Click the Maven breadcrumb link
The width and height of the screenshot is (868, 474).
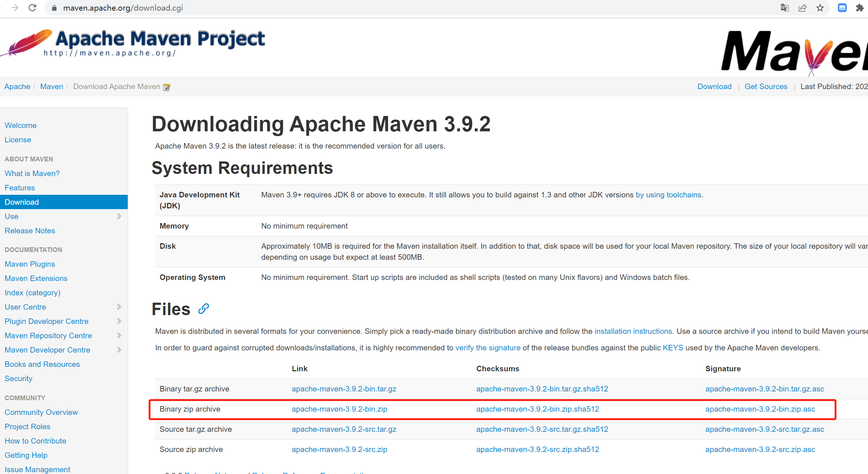click(x=52, y=87)
